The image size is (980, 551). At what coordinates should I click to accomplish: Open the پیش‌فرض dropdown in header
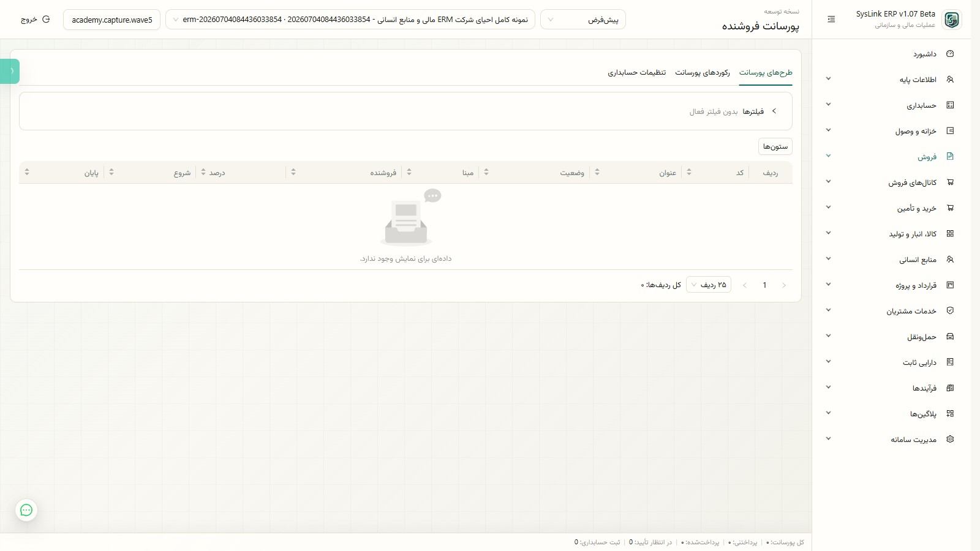583,20
